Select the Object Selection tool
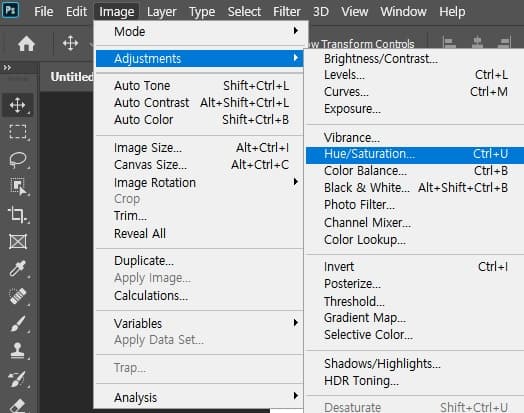This screenshot has width=524, height=413. [18, 186]
